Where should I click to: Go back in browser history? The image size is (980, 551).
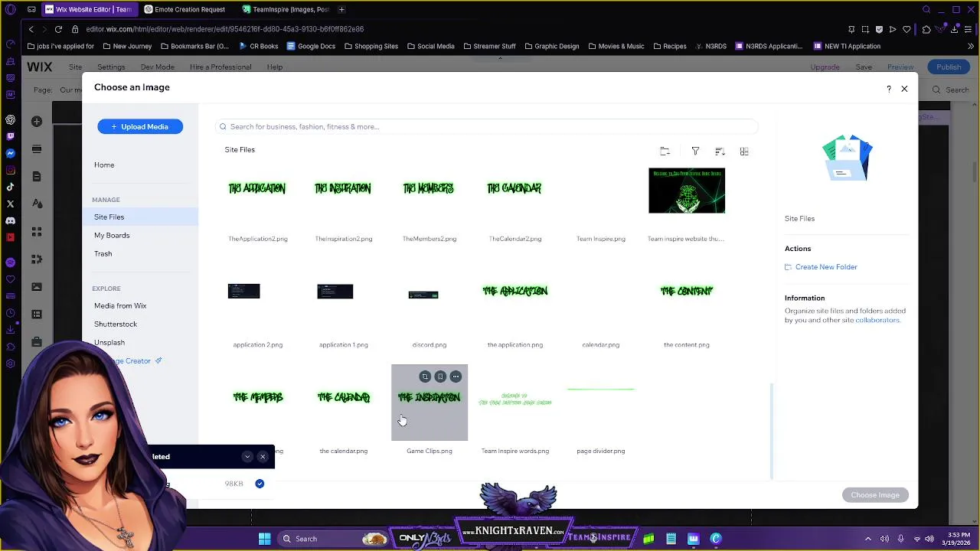tap(31, 29)
